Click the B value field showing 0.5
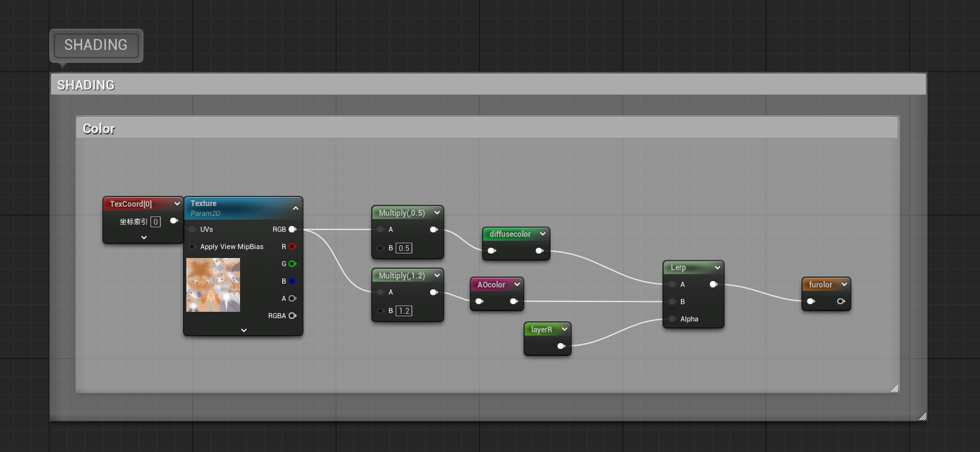The width and height of the screenshot is (980, 452). [x=404, y=248]
